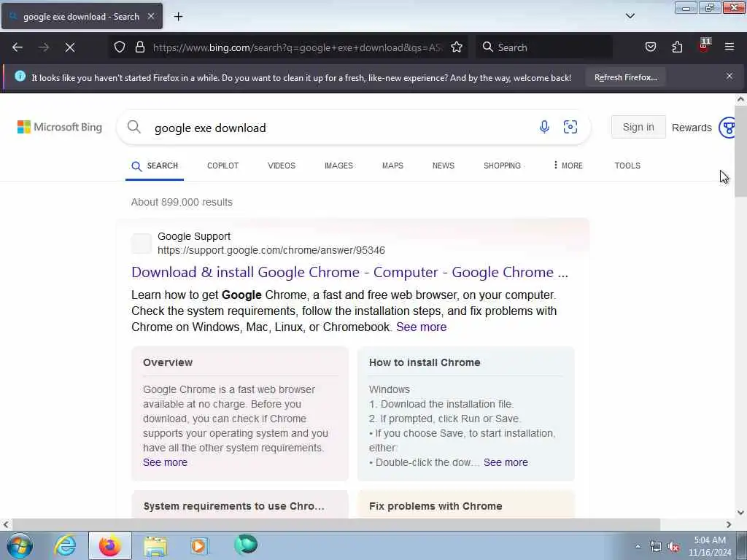Viewport: 747px width, 560px height.
Task: Launch Internet Explorer from taskbar
Action: 65,545
